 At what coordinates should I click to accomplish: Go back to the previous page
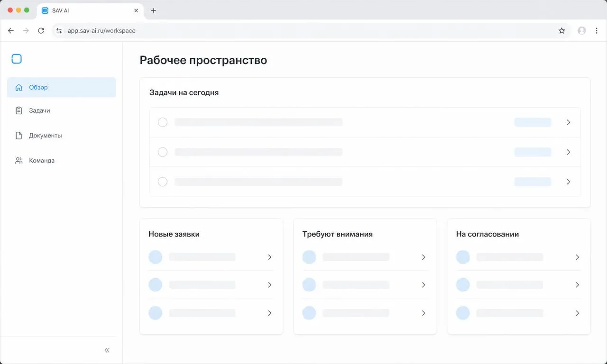click(x=11, y=31)
